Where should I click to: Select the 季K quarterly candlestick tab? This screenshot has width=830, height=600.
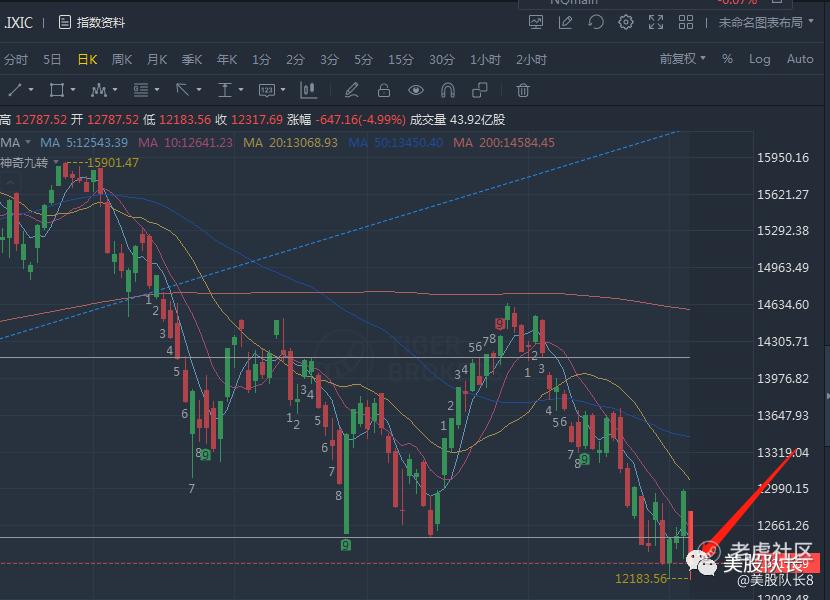(192, 59)
